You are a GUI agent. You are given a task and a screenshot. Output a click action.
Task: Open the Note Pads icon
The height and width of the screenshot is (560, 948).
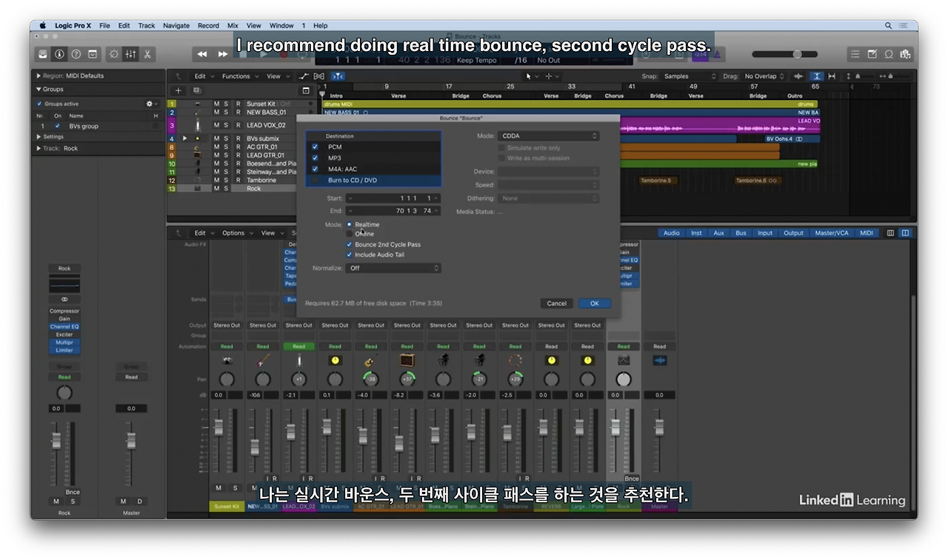tap(872, 54)
